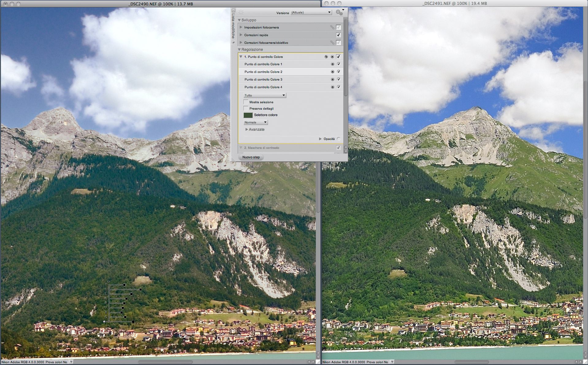The width and height of the screenshot is (588, 365).
Task: Click the green Selettore colore swatch
Action: [x=248, y=115]
